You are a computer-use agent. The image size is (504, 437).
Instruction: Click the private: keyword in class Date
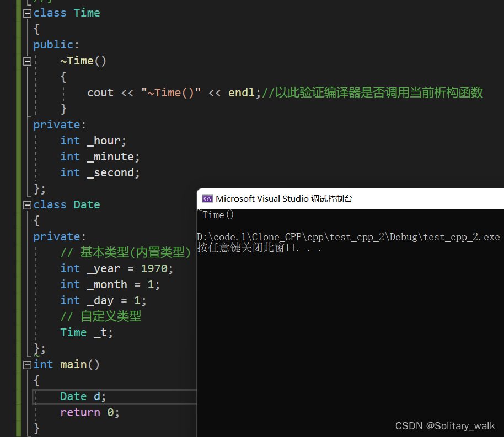pyautogui.click(x=60, y=236)
